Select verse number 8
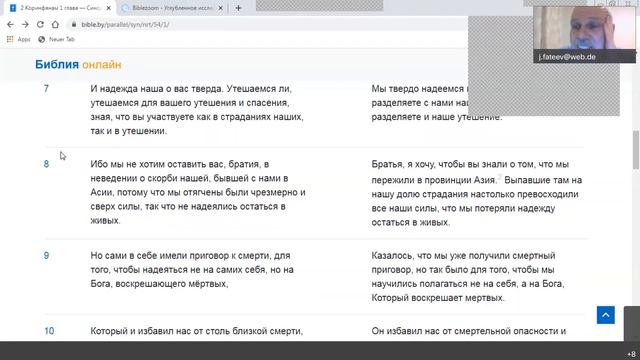The height and width of the screenshot is (360, 640). 46,164
